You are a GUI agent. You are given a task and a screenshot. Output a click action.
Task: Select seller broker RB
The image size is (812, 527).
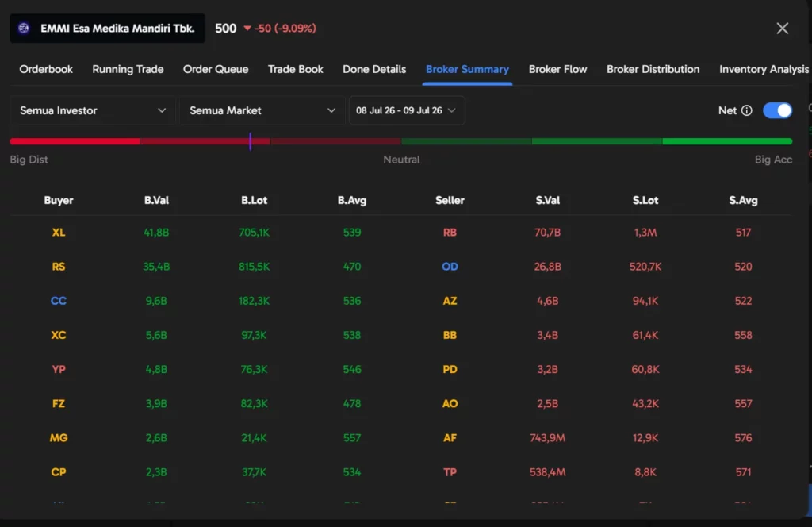click(x=450, y=233)
